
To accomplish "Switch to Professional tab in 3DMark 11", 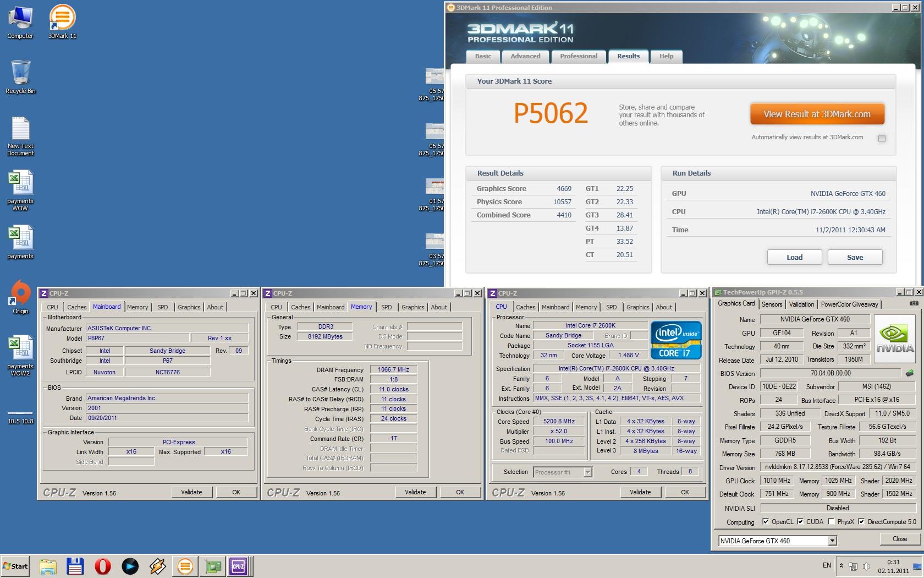I will (x=579, y=56).
